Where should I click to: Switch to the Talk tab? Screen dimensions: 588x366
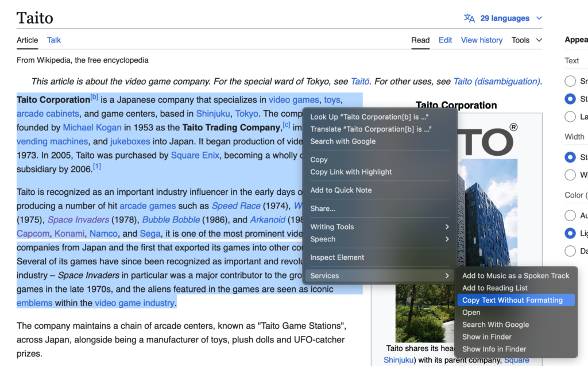(53, 40)
